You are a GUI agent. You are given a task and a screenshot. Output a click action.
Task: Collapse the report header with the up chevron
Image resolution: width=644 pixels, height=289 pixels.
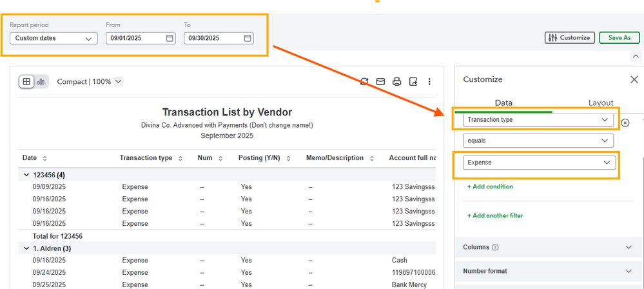click(636, 56)
